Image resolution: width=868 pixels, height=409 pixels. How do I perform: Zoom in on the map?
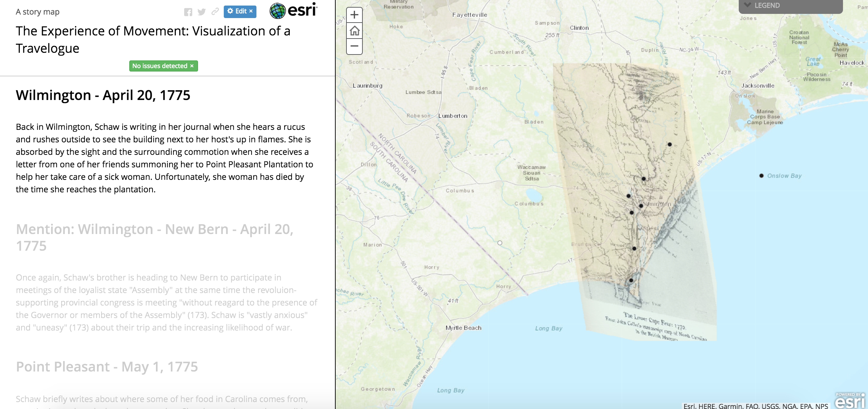(x=354, y=15)
